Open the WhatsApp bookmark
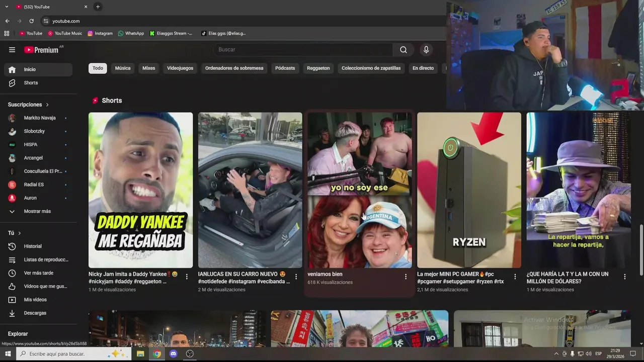 [131, 33]
